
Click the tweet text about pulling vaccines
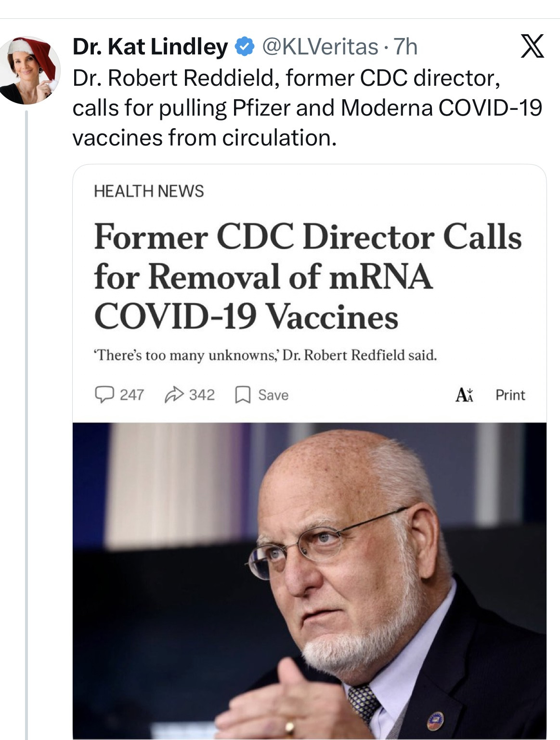307,108
